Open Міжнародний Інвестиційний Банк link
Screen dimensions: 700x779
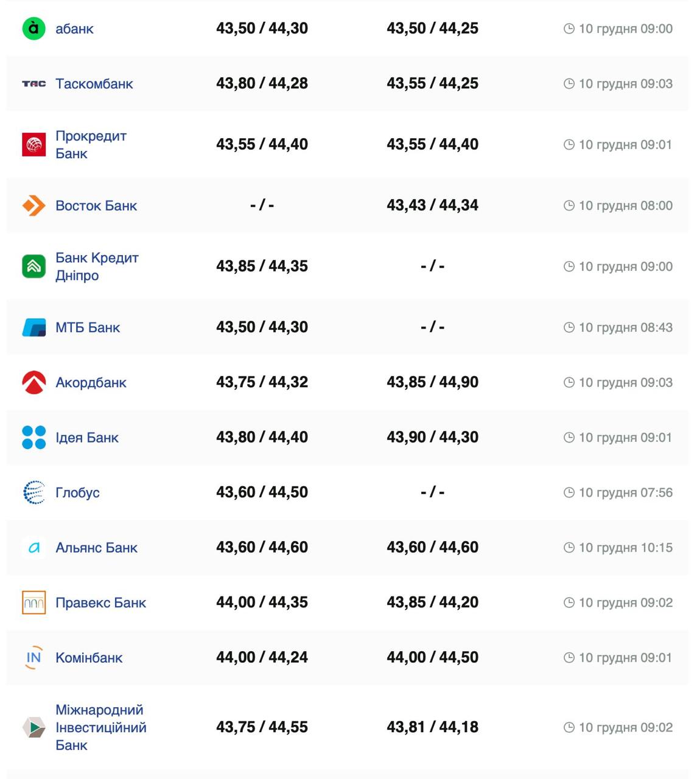click(x=100, y=727)
